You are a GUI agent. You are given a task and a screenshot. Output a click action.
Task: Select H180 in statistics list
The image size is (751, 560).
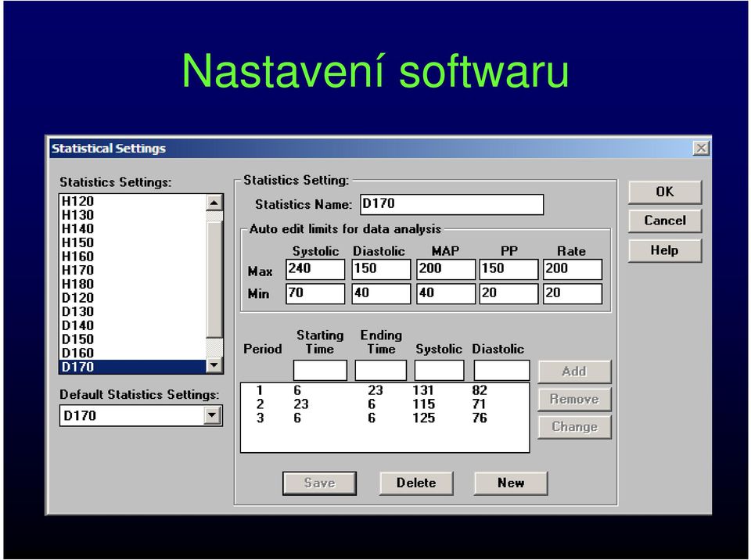point(133,284)
